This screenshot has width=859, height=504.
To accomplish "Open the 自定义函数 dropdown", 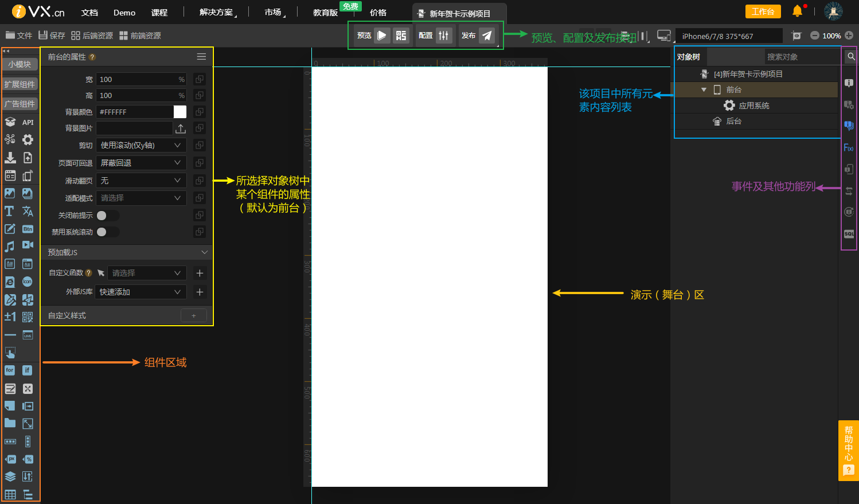I will coord(147,273).
